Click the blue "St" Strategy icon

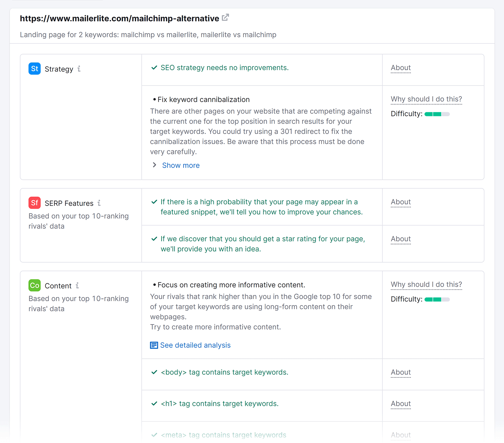(34, 69)
